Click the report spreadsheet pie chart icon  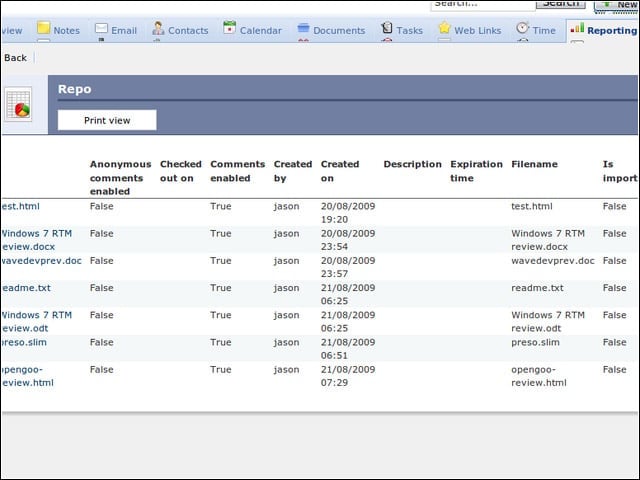[18, 104]
